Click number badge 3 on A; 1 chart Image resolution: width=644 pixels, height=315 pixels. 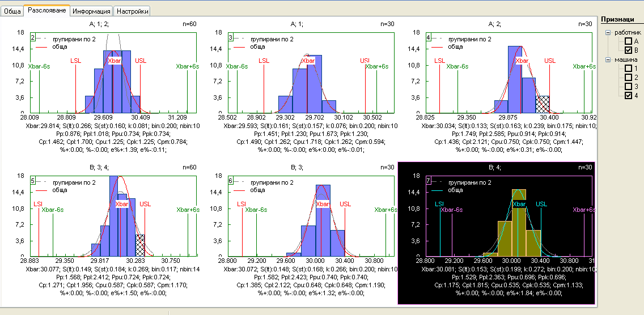(x=231, y=37)
